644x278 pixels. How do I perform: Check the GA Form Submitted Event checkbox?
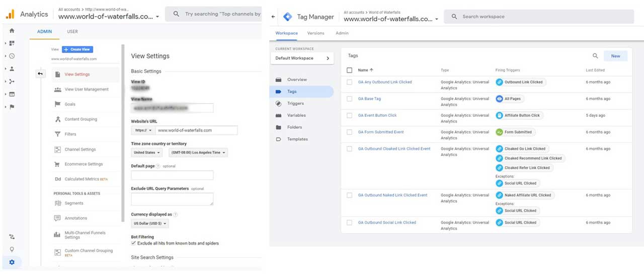pyautogui.click(x=350, y=132)
